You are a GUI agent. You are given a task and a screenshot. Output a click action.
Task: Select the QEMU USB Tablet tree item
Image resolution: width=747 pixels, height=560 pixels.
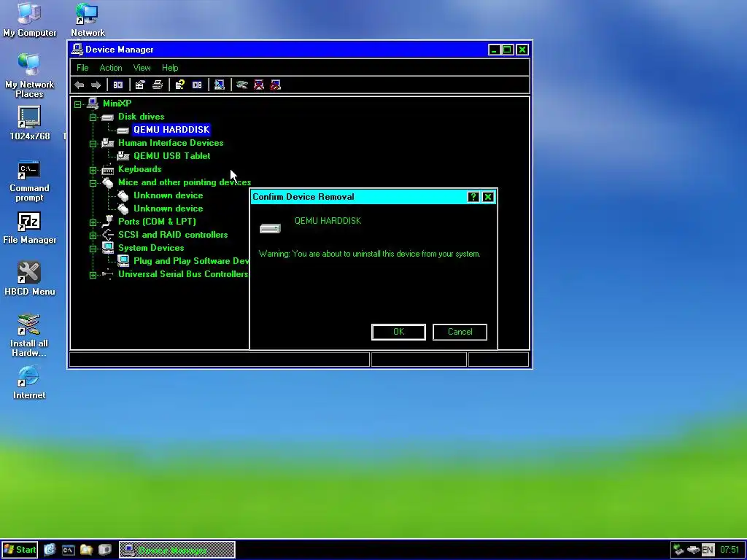[171, 156]
